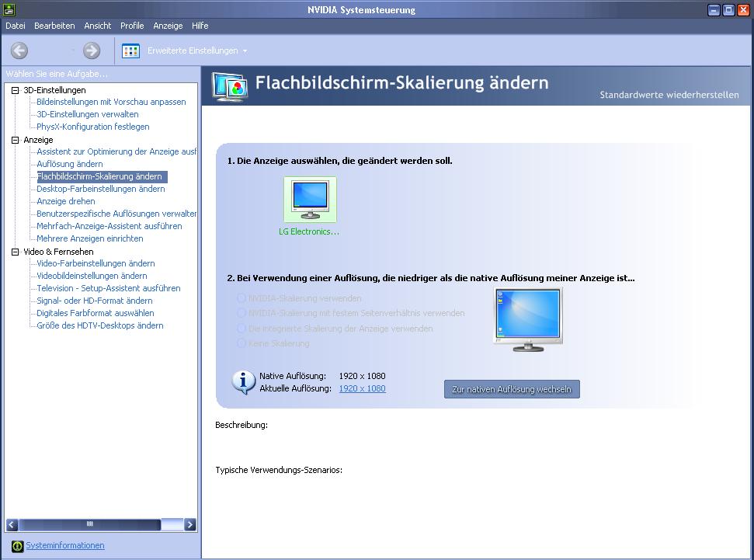Maximize the NVIDIA Systemsteuerung window
This screenshot has height=560, width=754.
tap(728, 10)
